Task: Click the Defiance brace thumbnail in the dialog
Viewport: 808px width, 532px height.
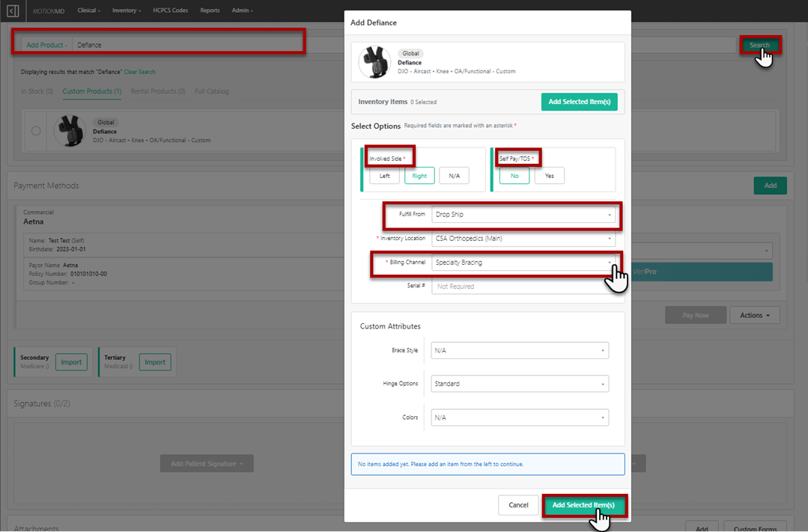Action: pyautogui.click(x=374, y=63)
